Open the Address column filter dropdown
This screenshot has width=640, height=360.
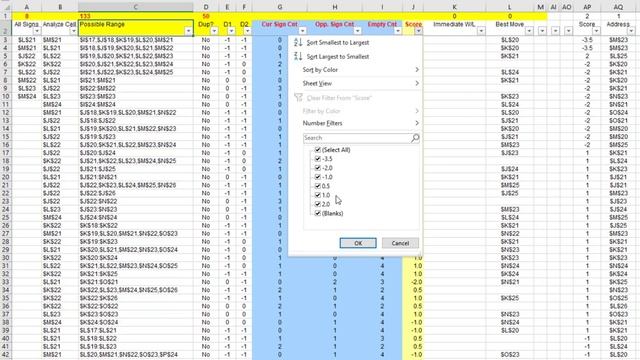631,31
